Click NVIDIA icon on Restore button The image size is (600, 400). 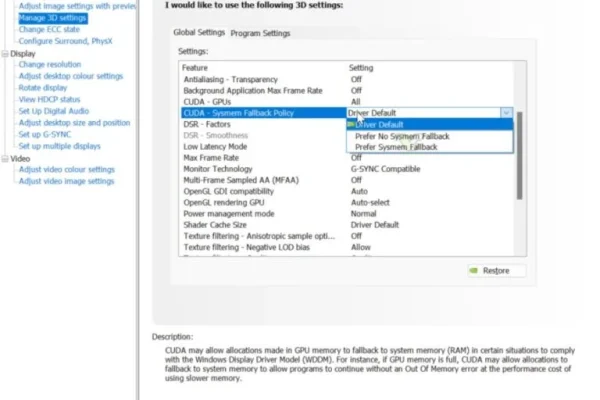click(x=474, y=271)
